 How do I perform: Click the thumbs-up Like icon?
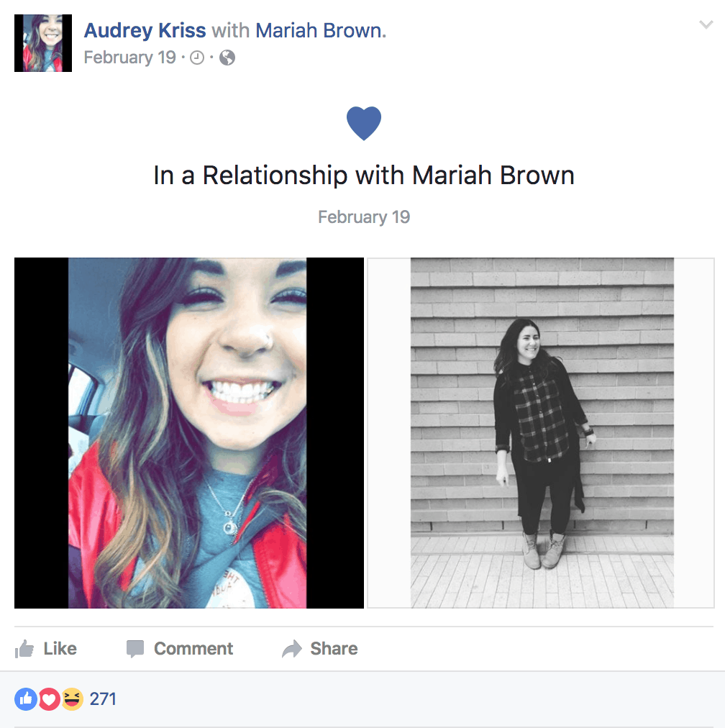pyautogui.click(x=24, y=649)
